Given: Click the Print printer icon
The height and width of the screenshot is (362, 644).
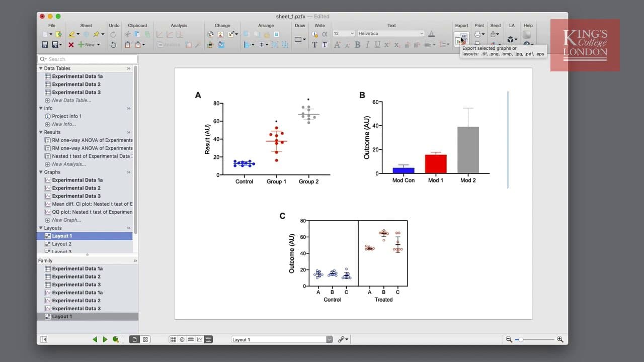Looking at the screenshot, I should click(x=477, y=34).
